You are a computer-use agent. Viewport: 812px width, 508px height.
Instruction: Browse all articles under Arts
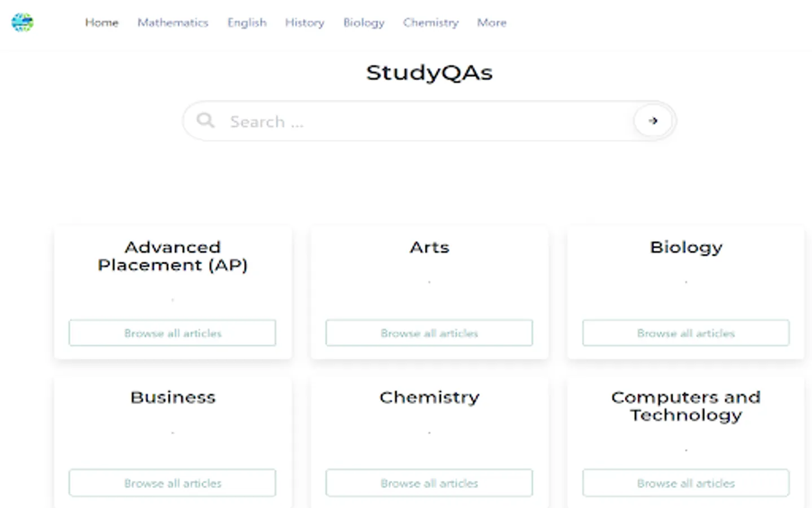[429, 333]
